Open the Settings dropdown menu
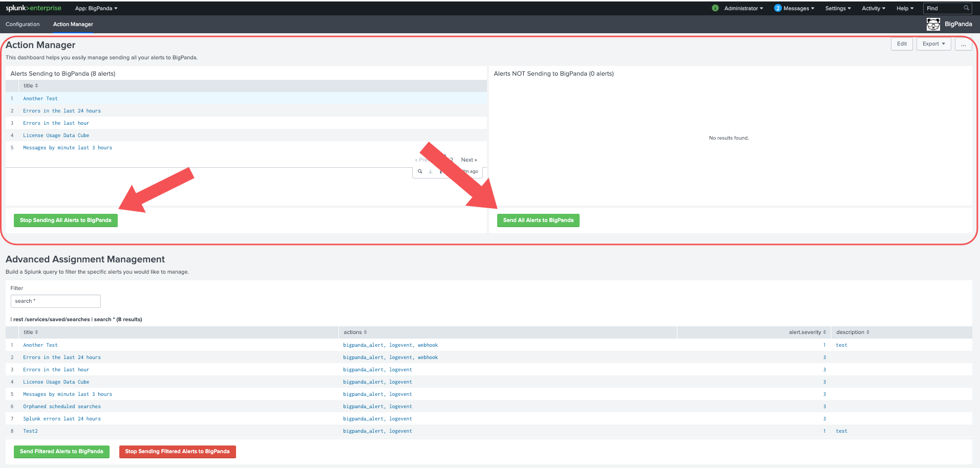 pos(838,8)
